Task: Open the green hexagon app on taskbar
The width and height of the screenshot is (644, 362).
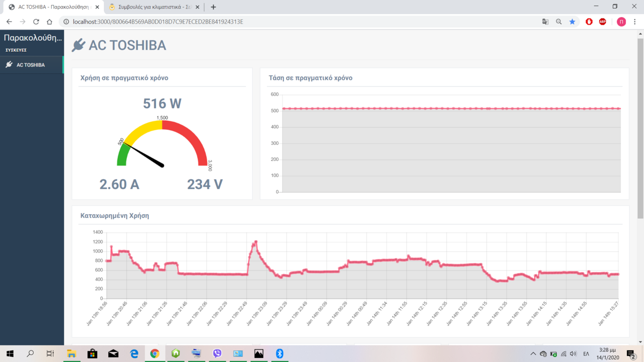Action: click(176, 354)
